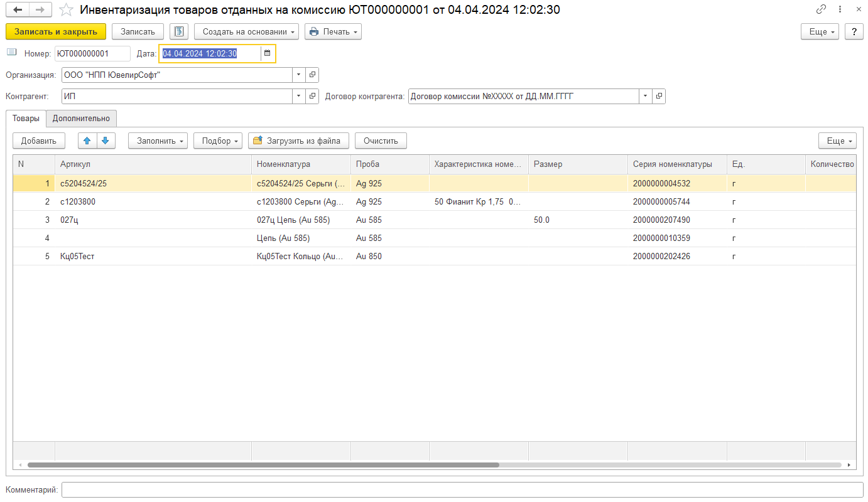
Task: Go back with the left arrow
Action: point(18,9)
